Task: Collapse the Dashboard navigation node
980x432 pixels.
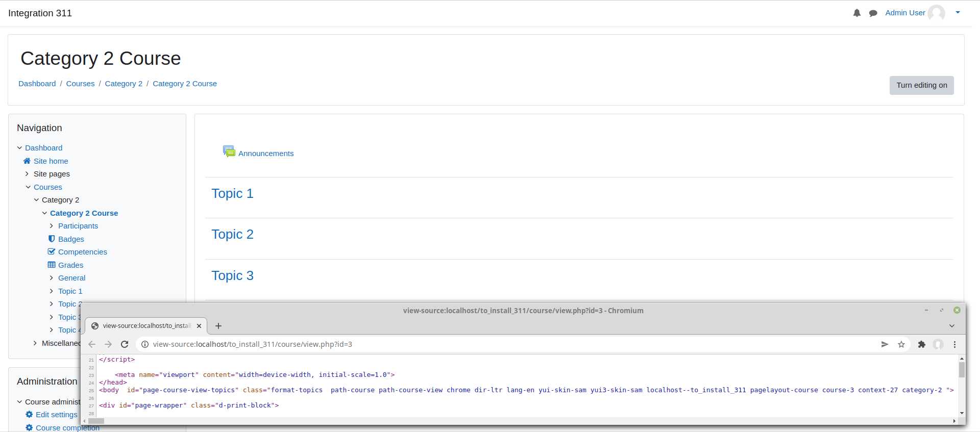Action: coord(20,148)
